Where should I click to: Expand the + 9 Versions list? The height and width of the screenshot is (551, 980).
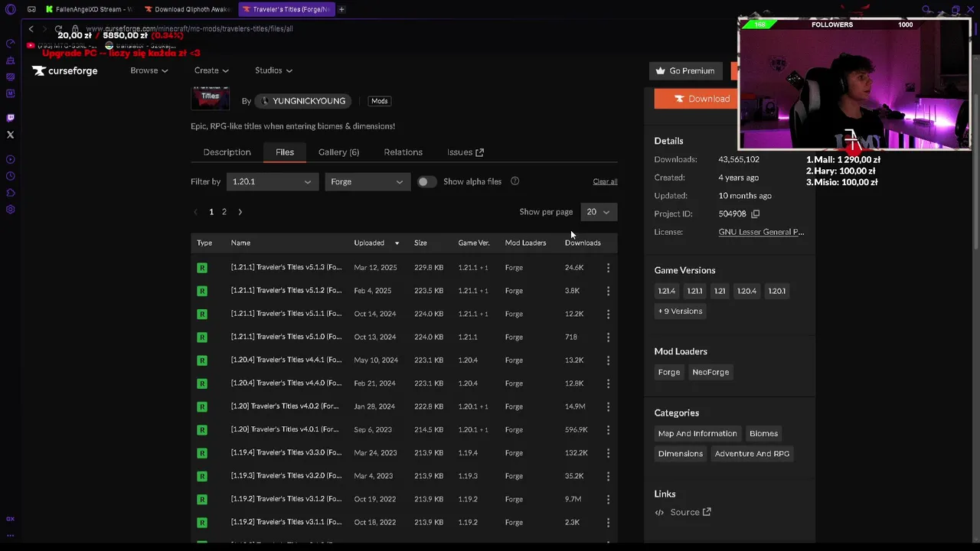click(680, 311)
